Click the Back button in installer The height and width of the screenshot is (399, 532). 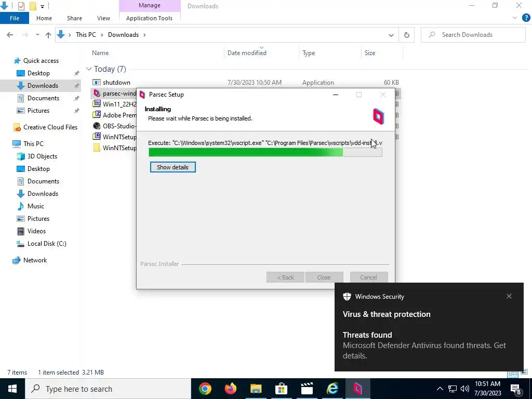point(285,277)
